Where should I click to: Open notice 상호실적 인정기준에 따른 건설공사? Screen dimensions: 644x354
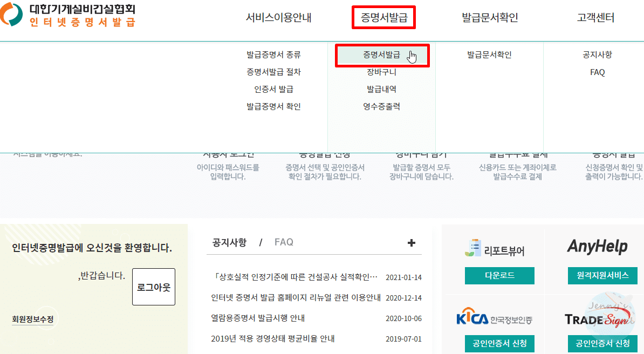pos(294,277)
